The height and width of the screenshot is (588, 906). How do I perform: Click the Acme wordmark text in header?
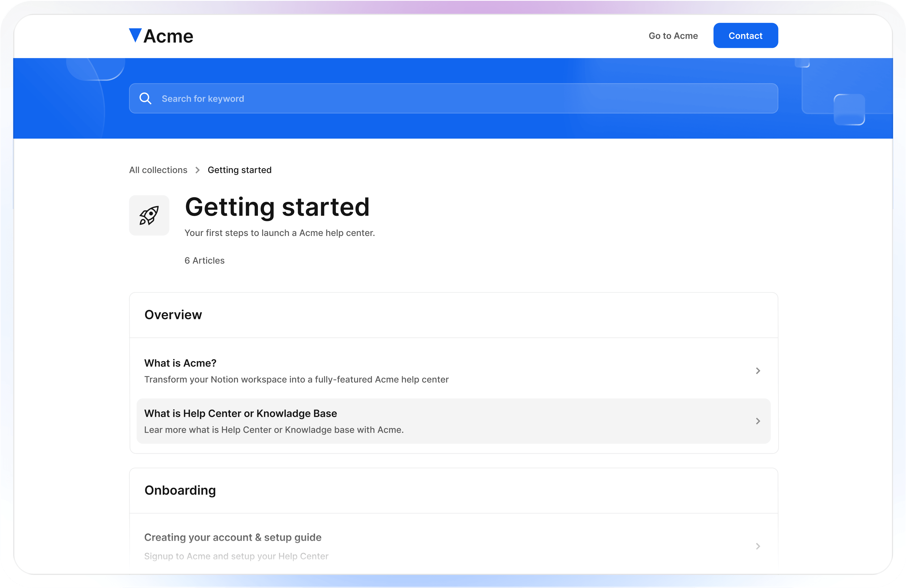[x=168, y=37]
